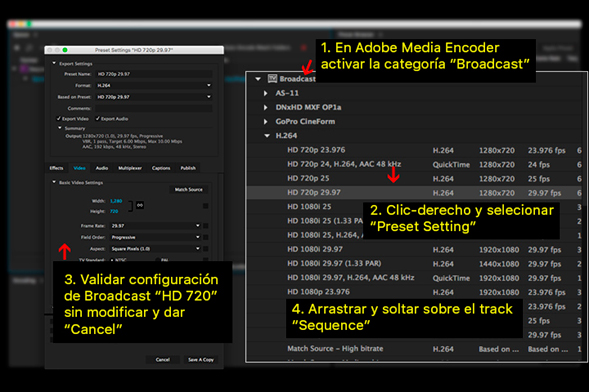The image size is (589, 392).
Task: Collapse the H.264 preset group
Action: click(267, 136)
